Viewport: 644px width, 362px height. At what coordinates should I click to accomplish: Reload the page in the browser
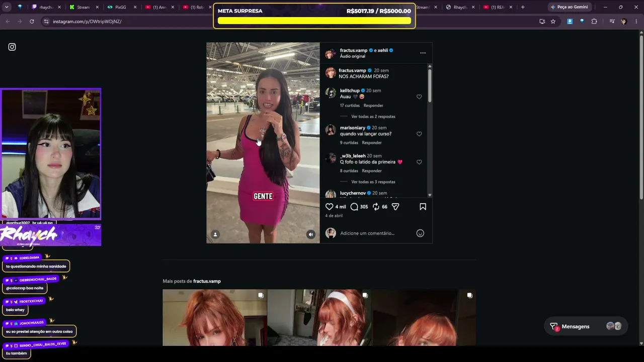tap(32, 21)
